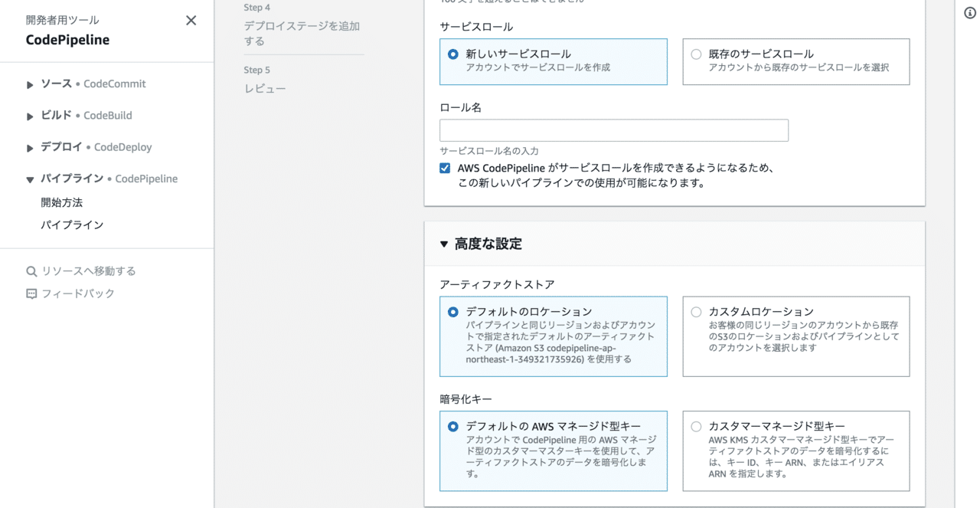Close the developer tools sidebar
The height and width of the screenshot is (508, 980).
tap(191, 21)
